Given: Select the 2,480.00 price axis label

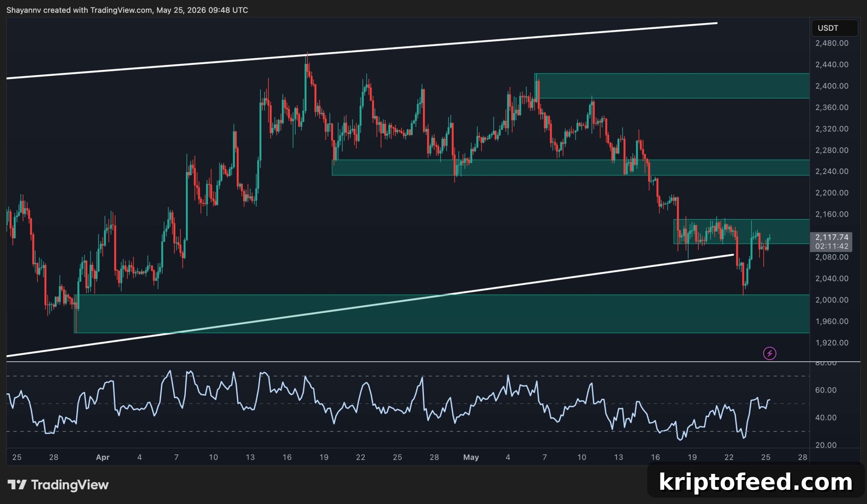Looking at the screenshot, I should coord(832,43).
